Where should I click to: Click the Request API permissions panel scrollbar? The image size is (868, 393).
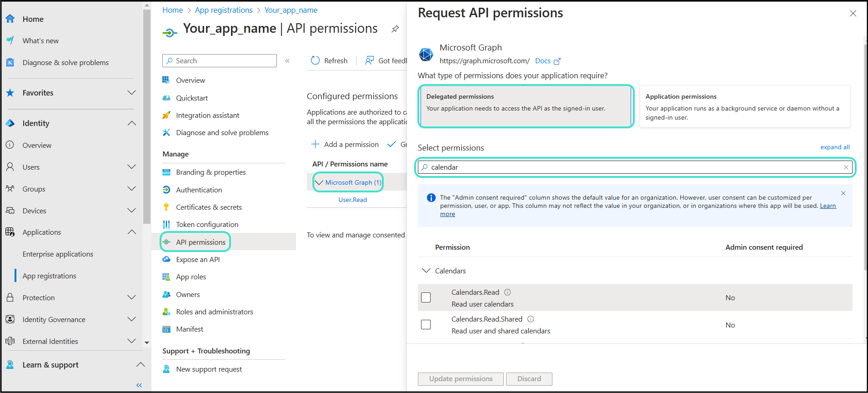click(865, 157)
